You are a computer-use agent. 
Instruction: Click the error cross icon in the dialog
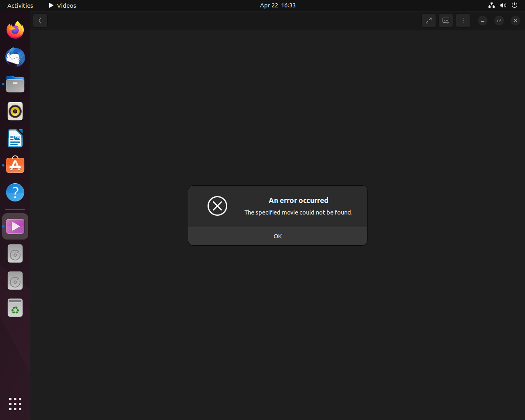pos(217,206)
